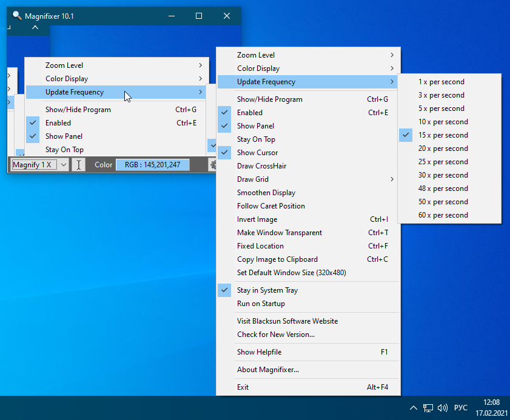510x420 pixels.
Task: Open Zoom Level submenu in the full context menu
Action: [x=308, y=55]
